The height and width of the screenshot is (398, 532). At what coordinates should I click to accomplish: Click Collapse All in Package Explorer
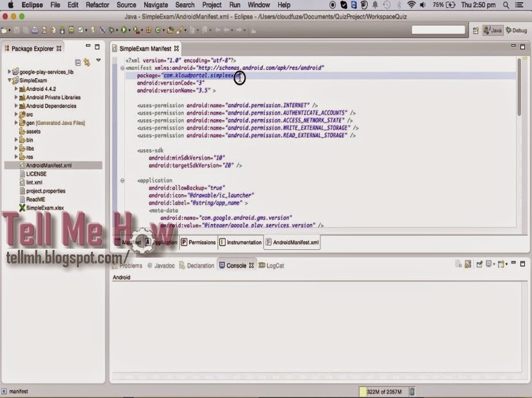pyautogui.click(x=78, y=62)
